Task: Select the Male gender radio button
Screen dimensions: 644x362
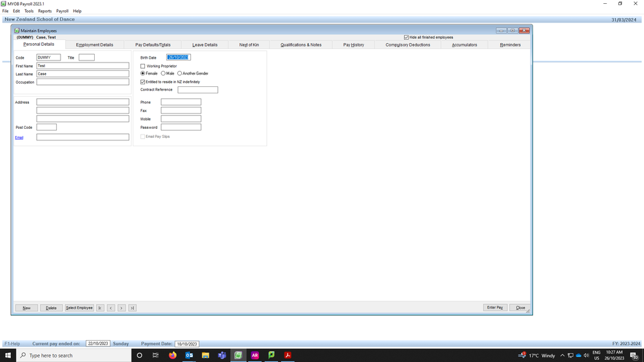Action: coord(163,73)
